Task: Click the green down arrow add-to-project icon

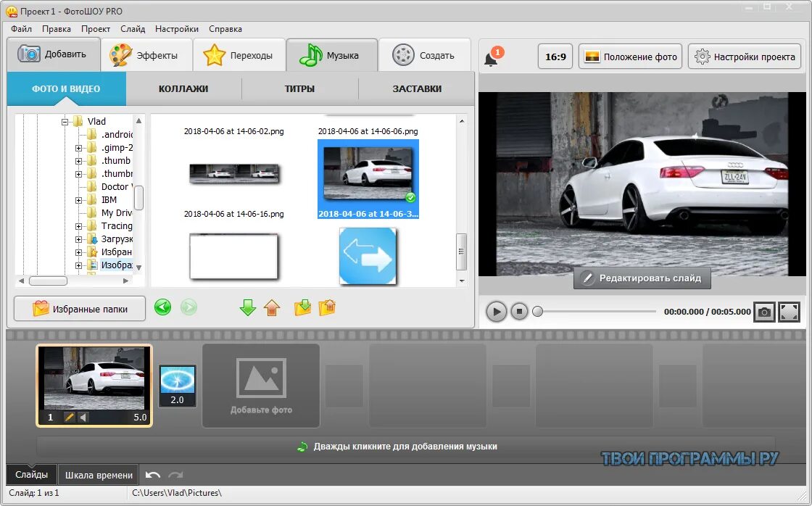Action: [247, 307]
